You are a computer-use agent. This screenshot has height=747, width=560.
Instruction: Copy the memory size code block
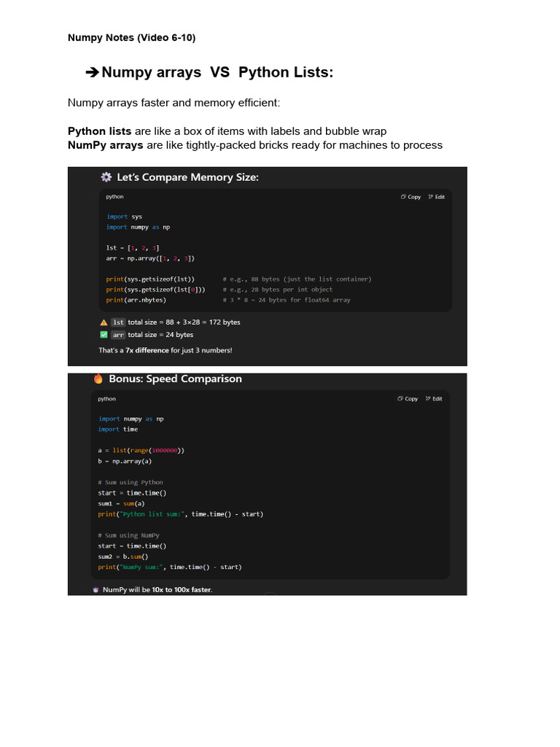tap(411, 197)
